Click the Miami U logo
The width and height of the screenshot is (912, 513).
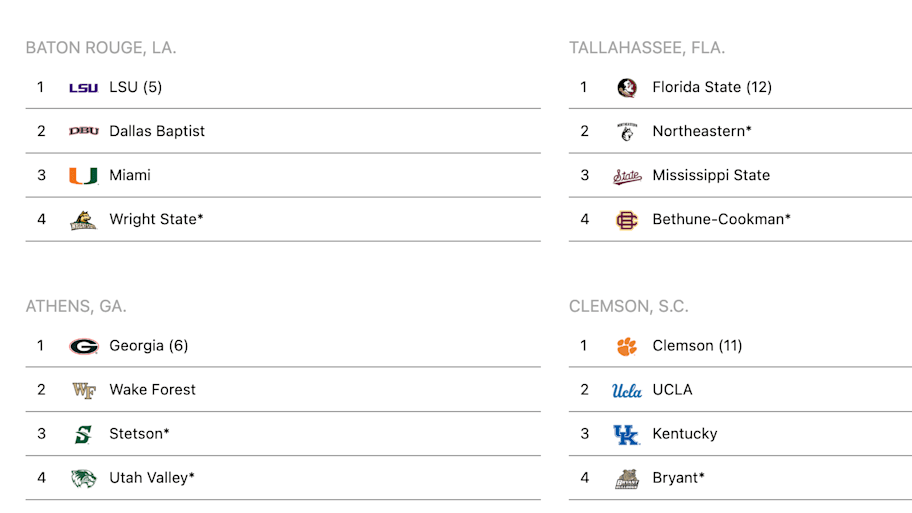tap(83, 176)
